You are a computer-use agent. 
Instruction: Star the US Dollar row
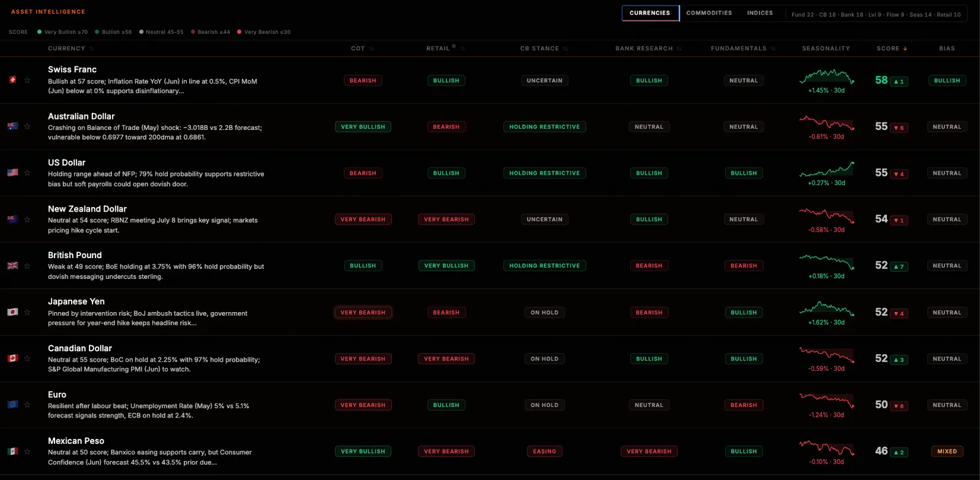click(27, 173)
